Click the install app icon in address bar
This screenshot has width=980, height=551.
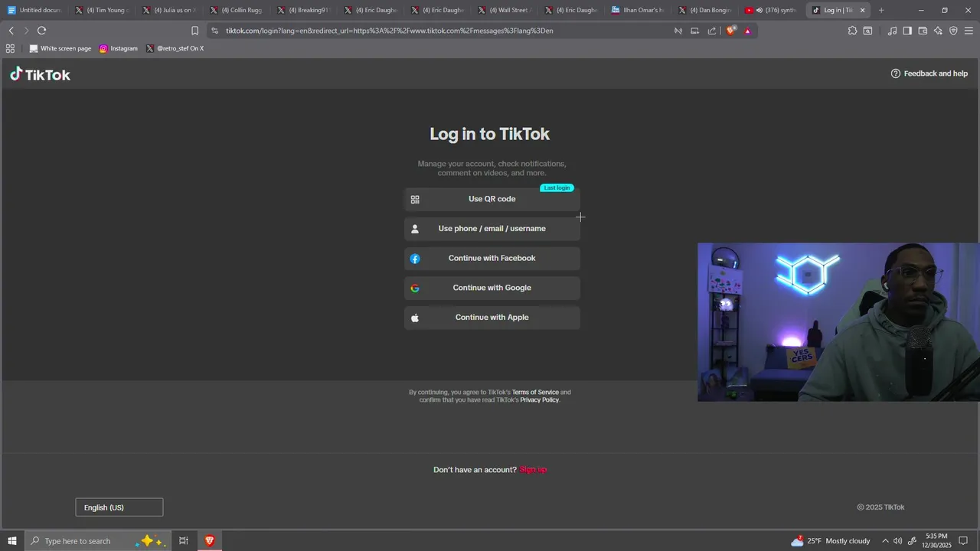pos(695,31)
